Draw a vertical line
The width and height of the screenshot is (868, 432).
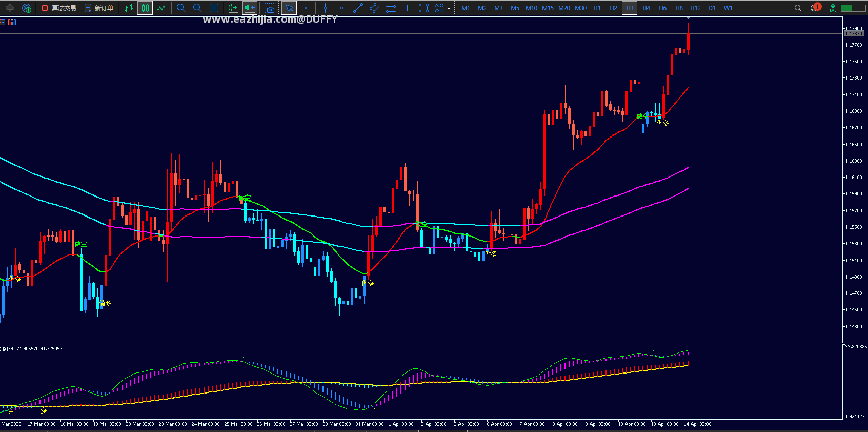coord(325,8)
